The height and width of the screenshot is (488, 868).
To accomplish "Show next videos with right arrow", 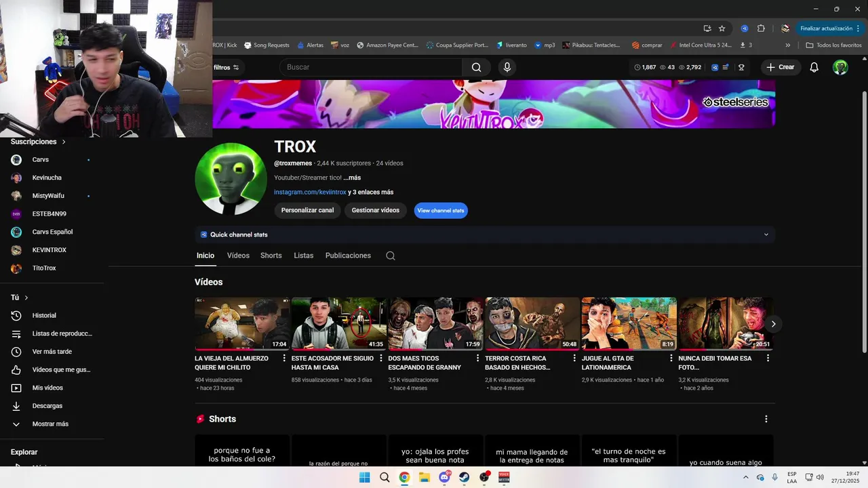I will point(773,324).
